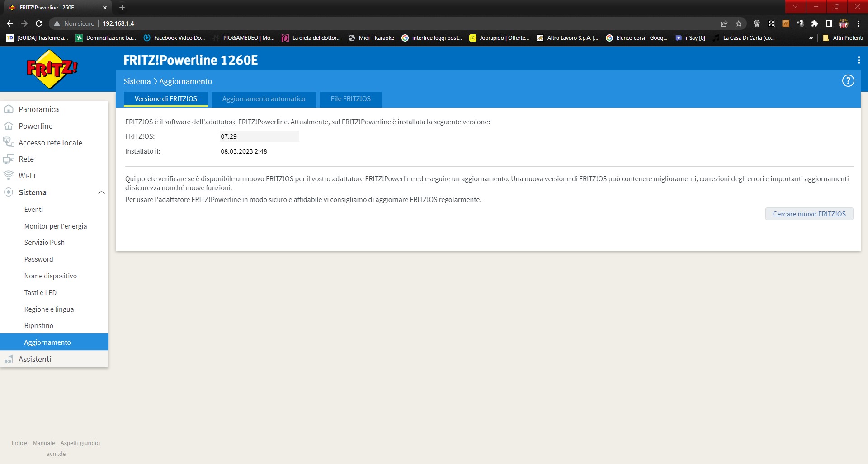Click the browser forward arrow
The image size is (868, 464).
click(x=24, y=23)
